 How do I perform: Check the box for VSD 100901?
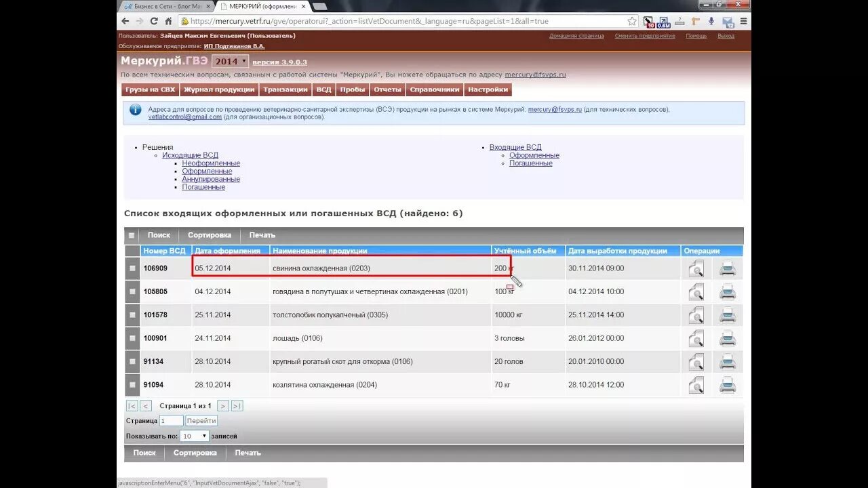tap(133, 338)
